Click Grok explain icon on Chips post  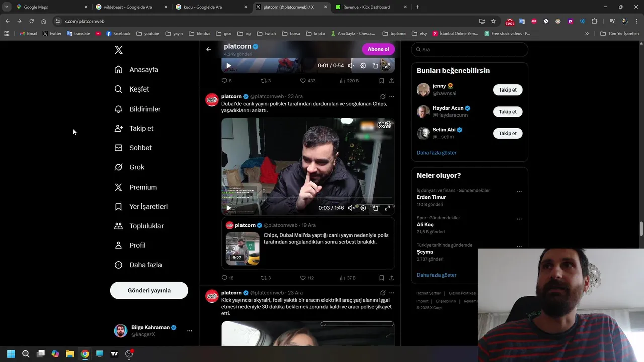coord(383,96)
